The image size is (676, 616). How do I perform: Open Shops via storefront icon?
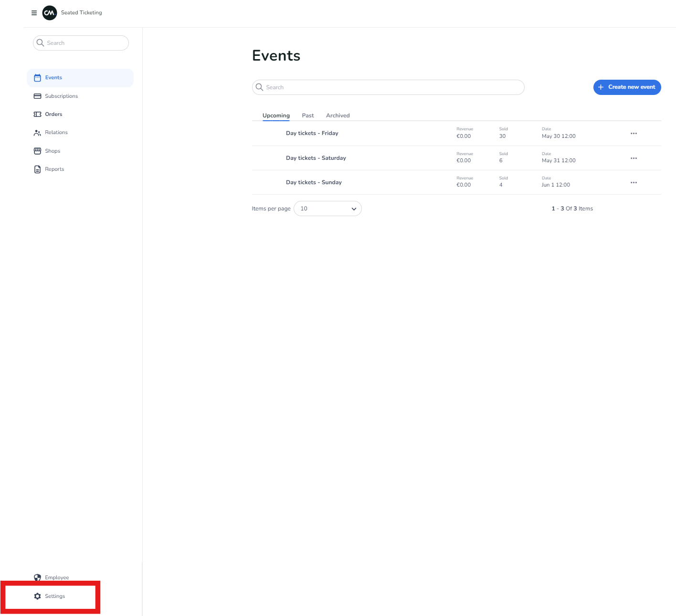[x=38, y=151]
